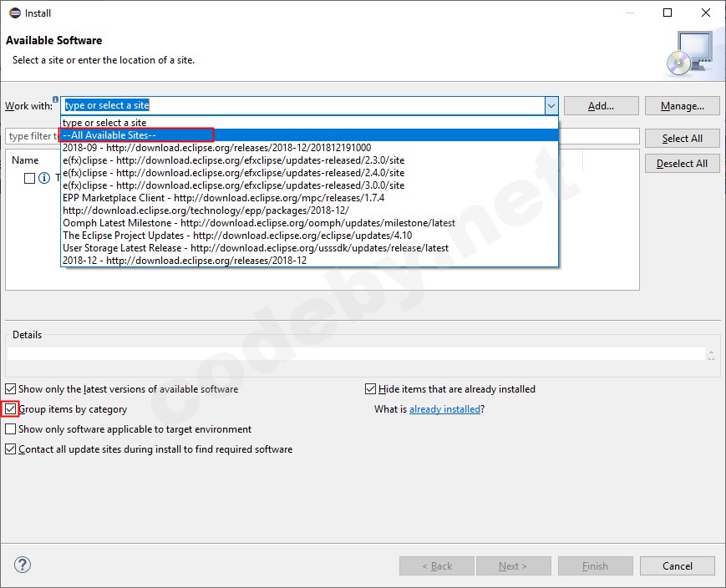
Task: Close the Install window
Action: pos(706,13)
